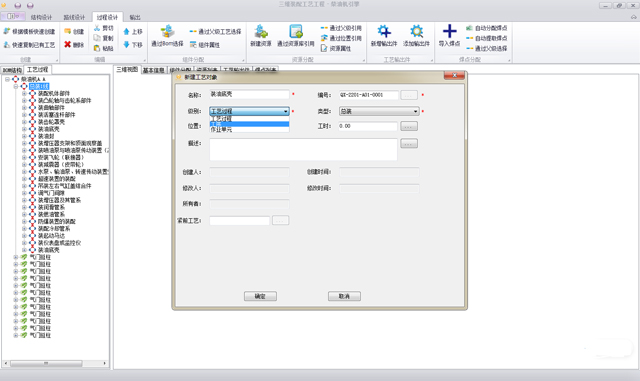Click the 通过父级引用 ribbon item
Image resolution: width=640 pixels, height=381 pixels.
[341, 28]
